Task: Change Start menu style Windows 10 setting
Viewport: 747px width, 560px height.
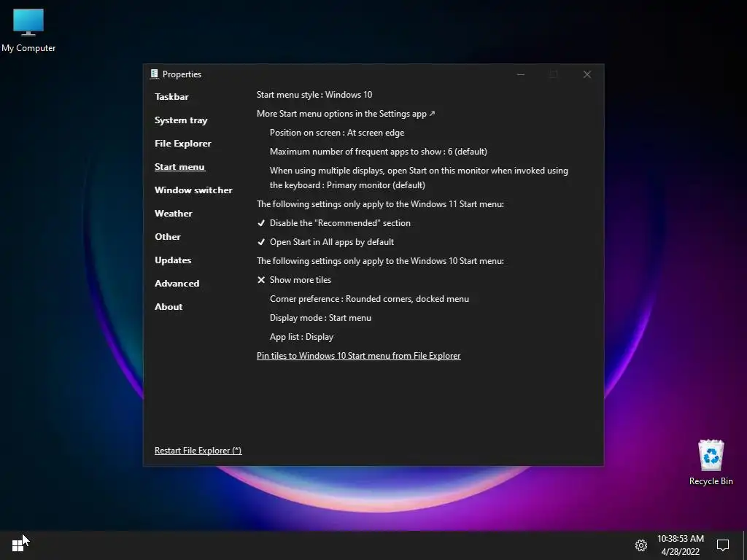Action: [x=314, y=95]
